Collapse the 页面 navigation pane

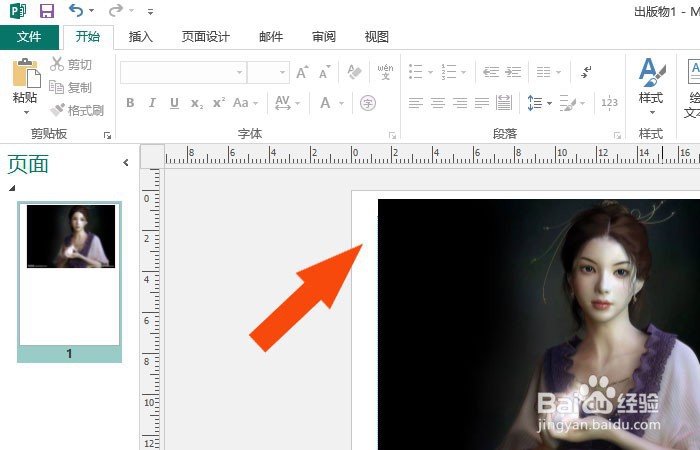[126, 163]
